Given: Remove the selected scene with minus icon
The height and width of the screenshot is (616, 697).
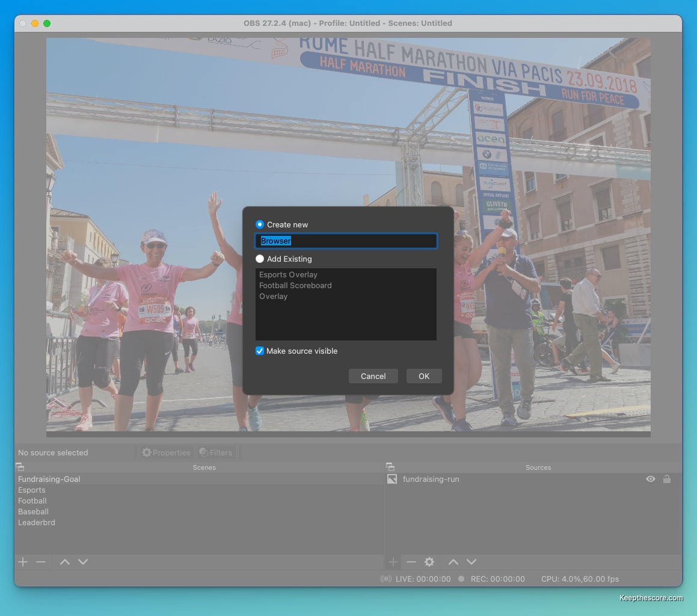Looking at the screenshot, I should [x=41, y=562].
